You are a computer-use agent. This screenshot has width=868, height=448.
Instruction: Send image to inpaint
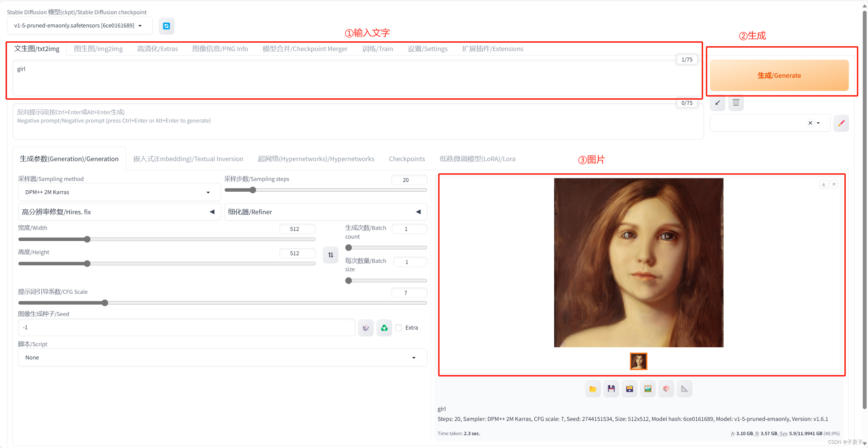pyautogui.click(x=666, y=388)
